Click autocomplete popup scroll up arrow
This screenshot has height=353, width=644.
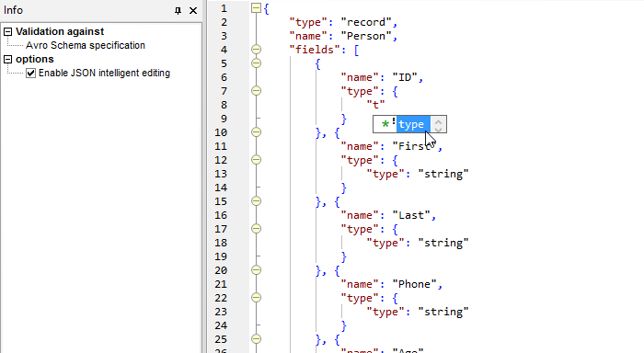[x=438, y=121]
